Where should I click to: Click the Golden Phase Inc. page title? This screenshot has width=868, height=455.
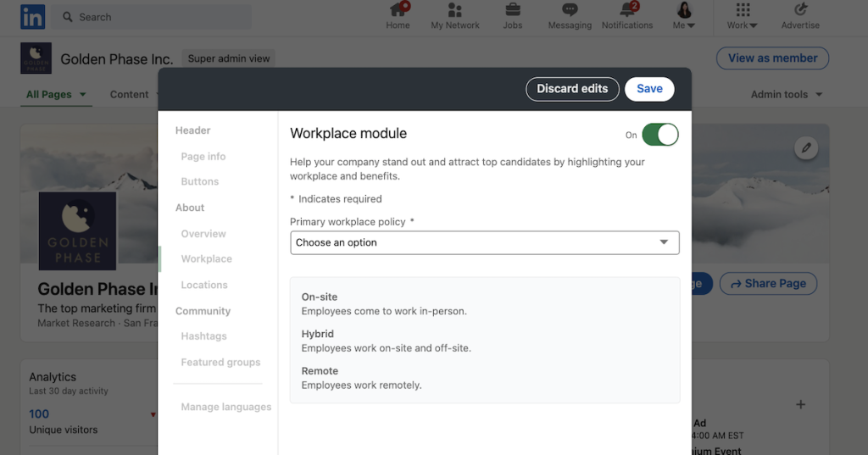pos(117,59)
